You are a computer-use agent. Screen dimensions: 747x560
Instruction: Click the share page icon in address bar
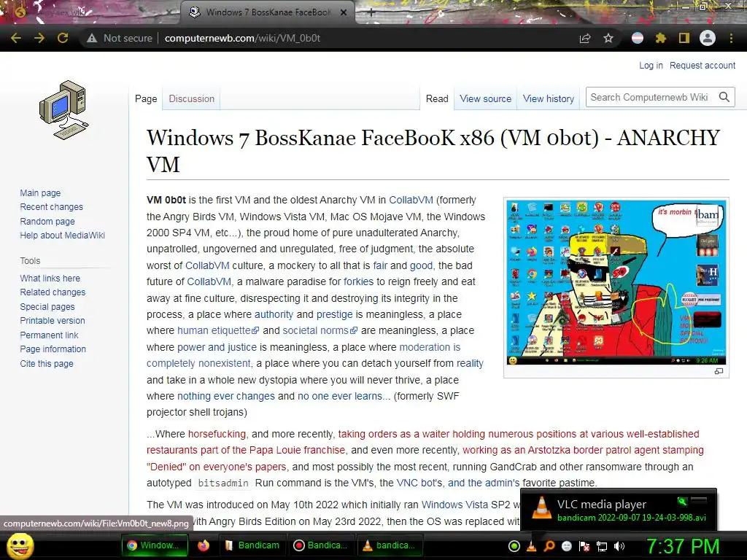585,38
